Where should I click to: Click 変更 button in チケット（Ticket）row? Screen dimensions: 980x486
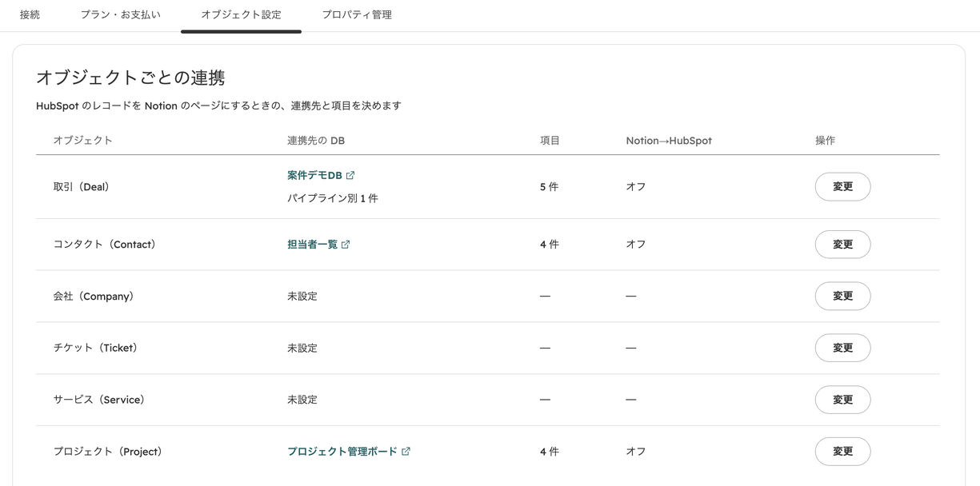coord(842,348)
